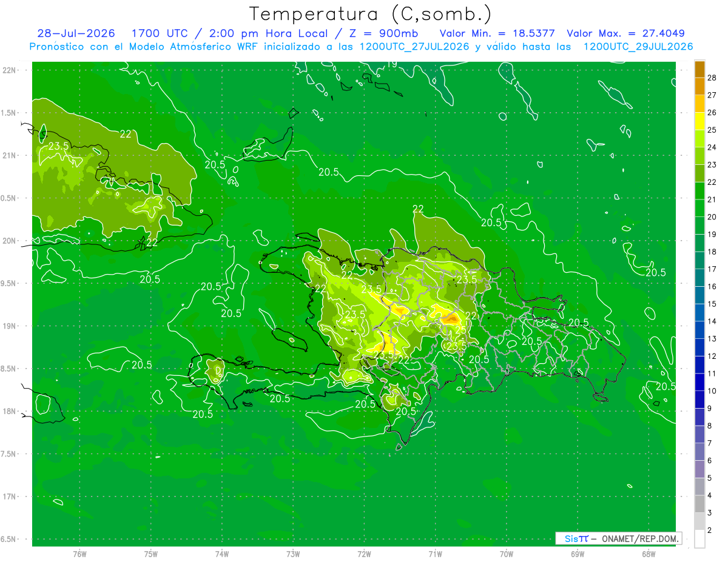
Task: Click the colorbar scale number 10
Action: click(x=712, y=391)
